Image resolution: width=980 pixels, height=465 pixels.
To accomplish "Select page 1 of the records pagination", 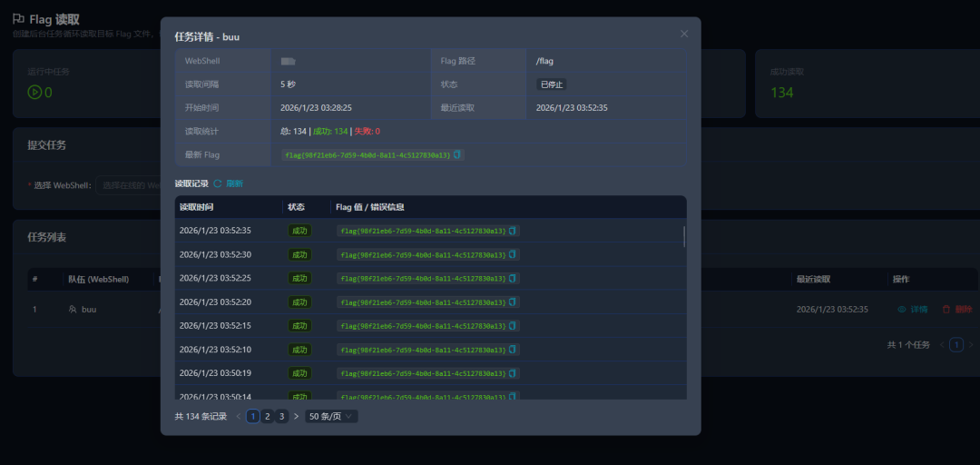I will pyautogui.click(x=253, y=416).
